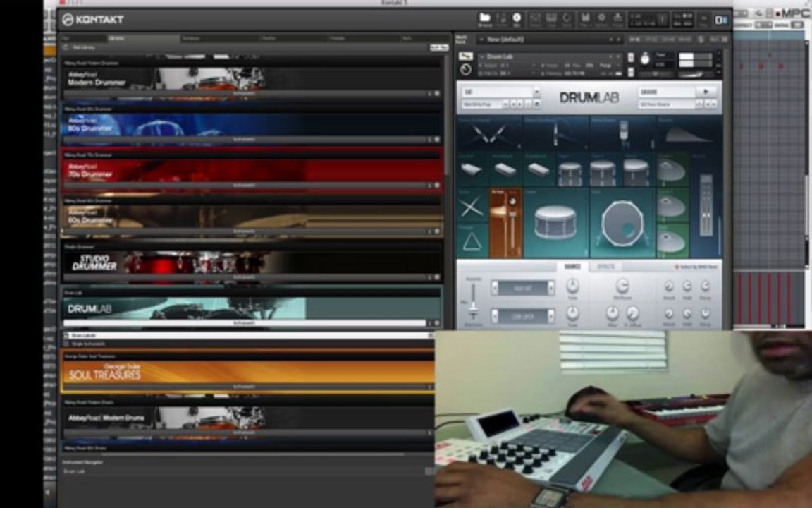Click the refresh icon beside Add Library
Viewport: 812px width, 508px height.
(66, 47)
